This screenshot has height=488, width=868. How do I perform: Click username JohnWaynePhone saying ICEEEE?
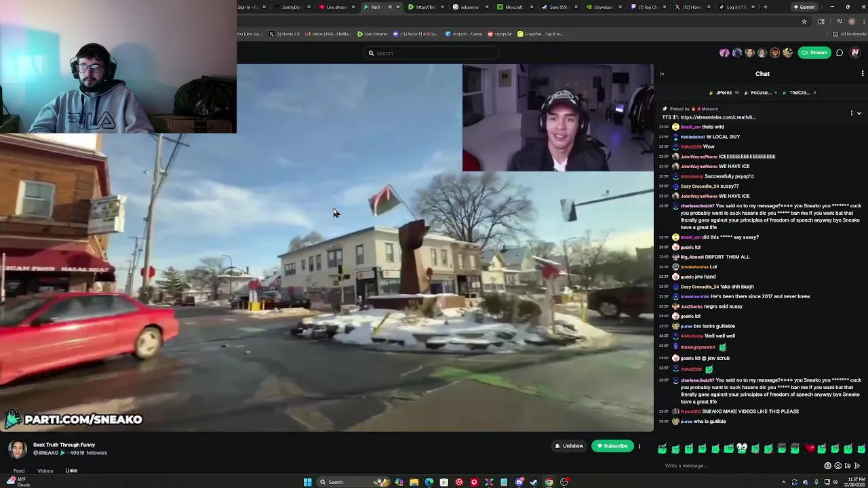coord(698,157)
